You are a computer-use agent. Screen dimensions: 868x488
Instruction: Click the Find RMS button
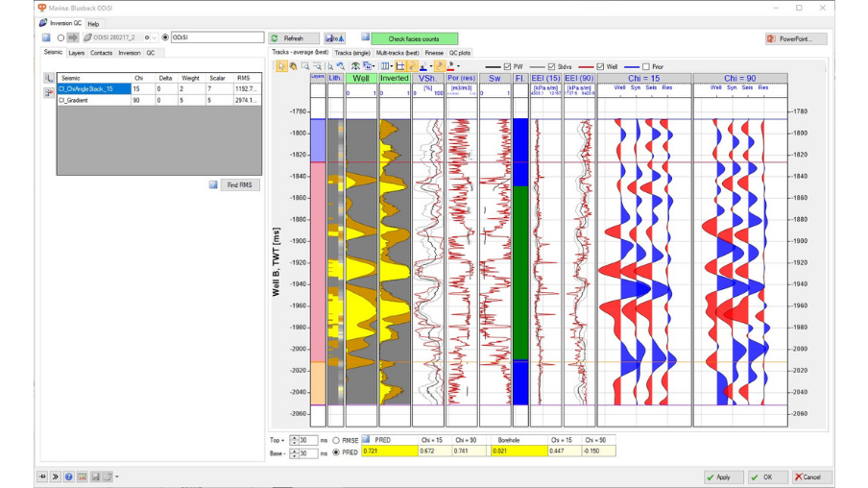240,185
